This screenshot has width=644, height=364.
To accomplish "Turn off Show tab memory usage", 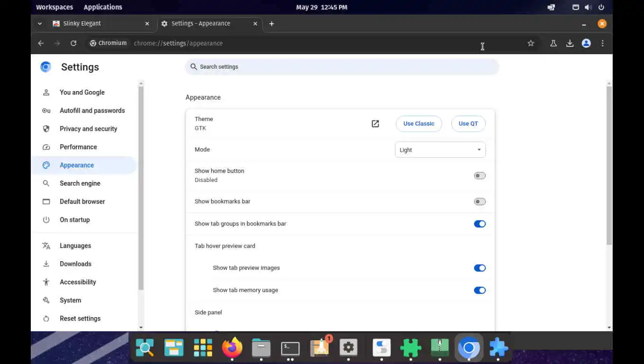I will (480, 290).
